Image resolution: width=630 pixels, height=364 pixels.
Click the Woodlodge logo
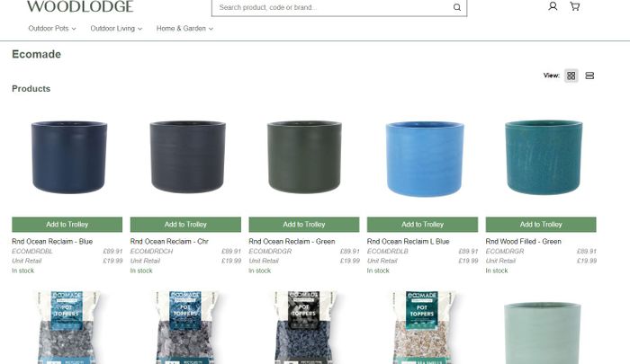coord(80,6)
